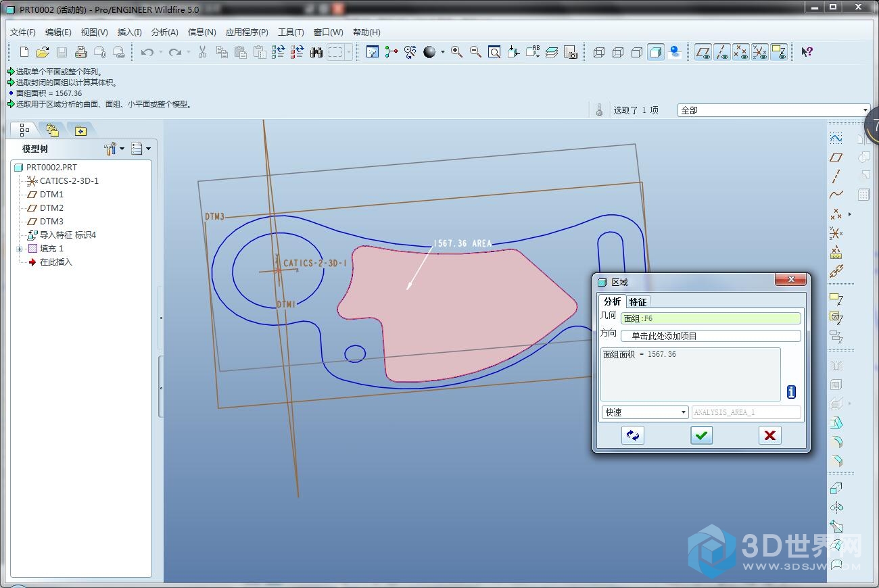Open the 工具(T) menu
This screenshot has width=879, height=588.
[291, 32]
